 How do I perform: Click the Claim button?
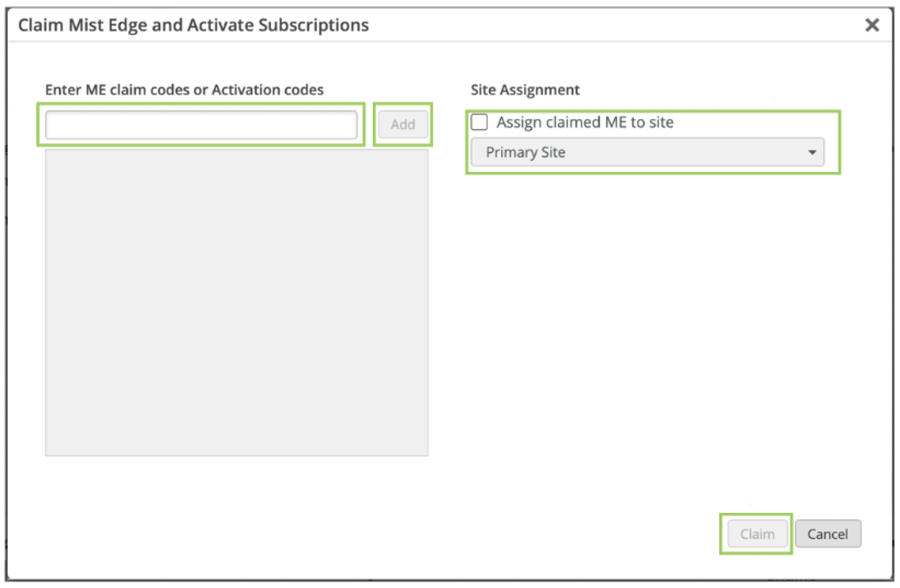point(756,534)
